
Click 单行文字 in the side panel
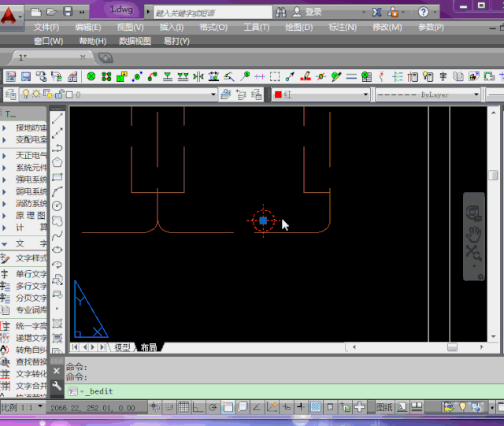tap(31, 274)
